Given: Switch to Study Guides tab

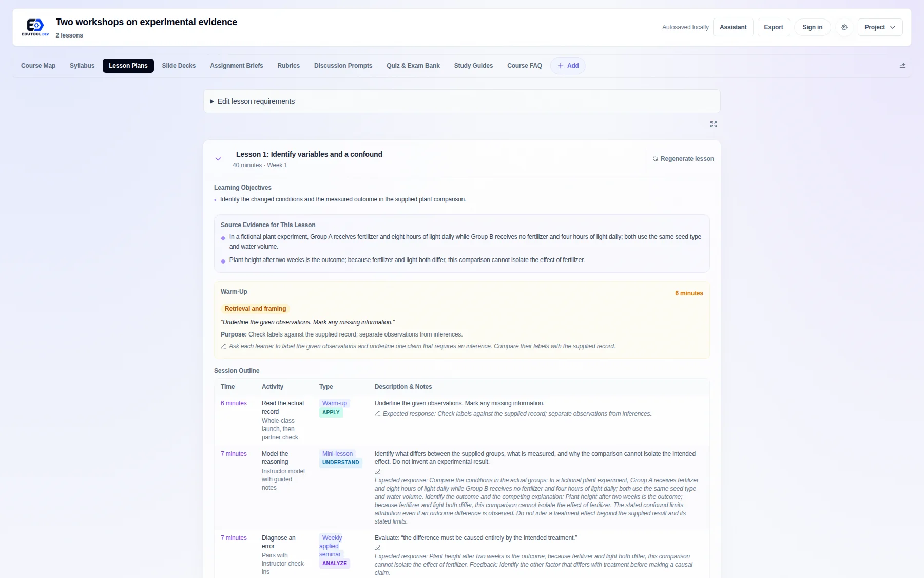Looking at the screenshot, I should [473, 66].
